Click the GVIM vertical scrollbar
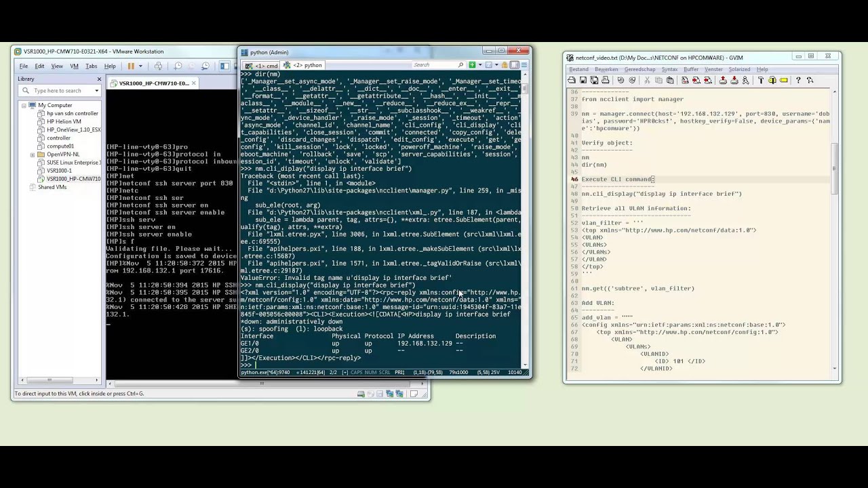 pyautogui.click(x=836, y=230)
